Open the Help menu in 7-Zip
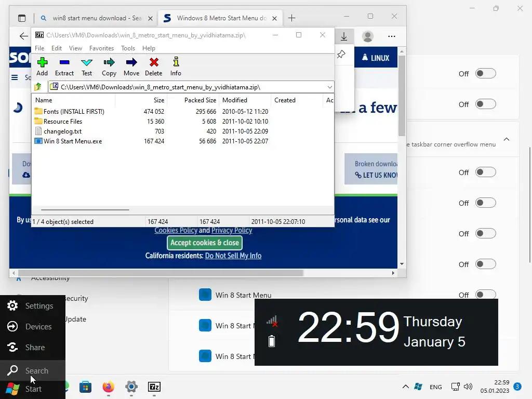Screen dimensions: 532x399 tap(149, 48)
